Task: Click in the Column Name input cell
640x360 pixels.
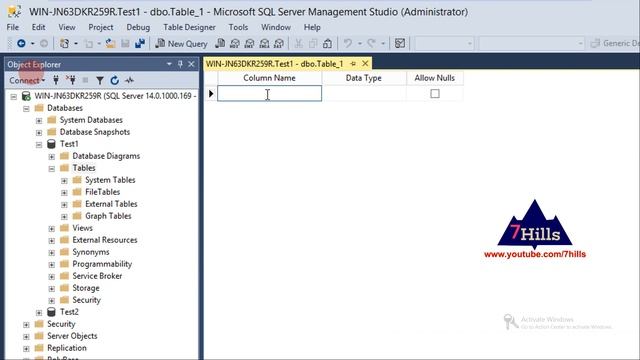Action: [x=269, y=93]
